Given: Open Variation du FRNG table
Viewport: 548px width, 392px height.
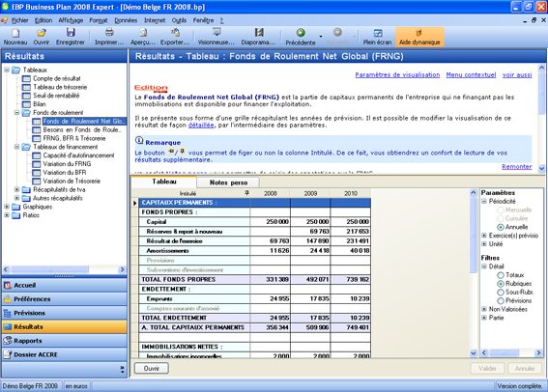Looking at the screenshot, I should pos(67,164).
